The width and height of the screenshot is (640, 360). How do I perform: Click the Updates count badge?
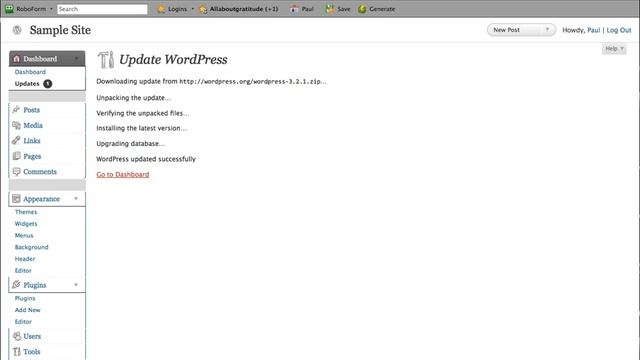(x=48, y=84)
